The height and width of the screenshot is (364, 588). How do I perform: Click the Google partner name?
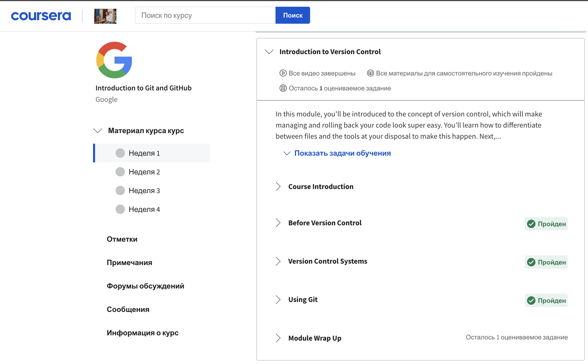point(106,99)
